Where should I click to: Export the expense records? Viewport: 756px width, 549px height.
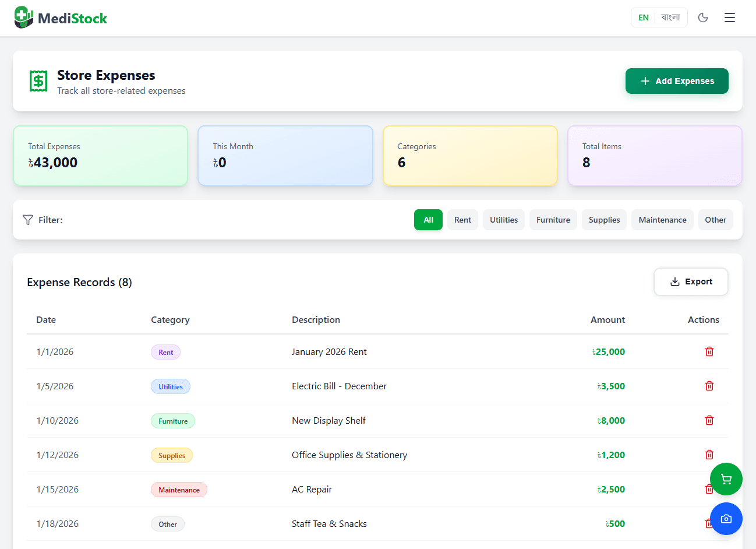690,281
